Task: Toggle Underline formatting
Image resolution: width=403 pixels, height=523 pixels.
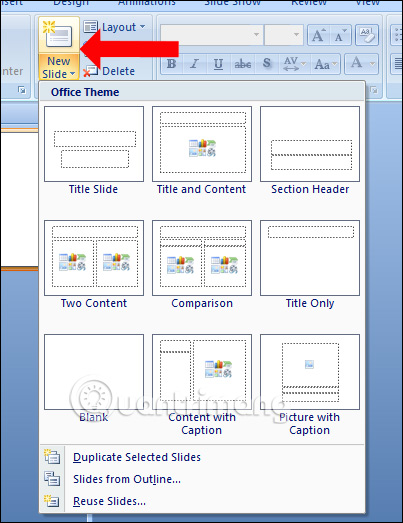Action: click(x=218, y=63)
